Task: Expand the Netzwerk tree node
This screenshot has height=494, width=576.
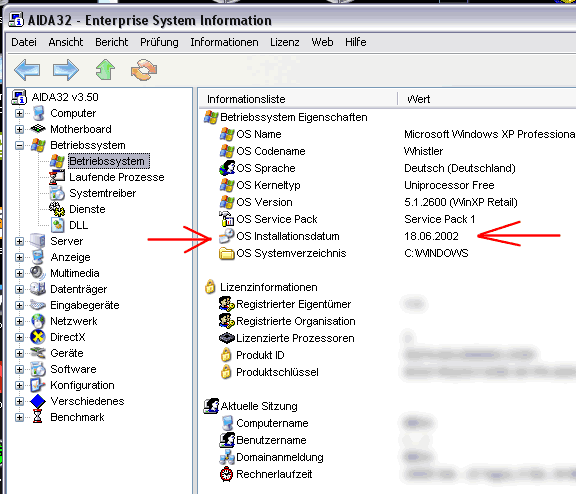Action: click(19, 321)
